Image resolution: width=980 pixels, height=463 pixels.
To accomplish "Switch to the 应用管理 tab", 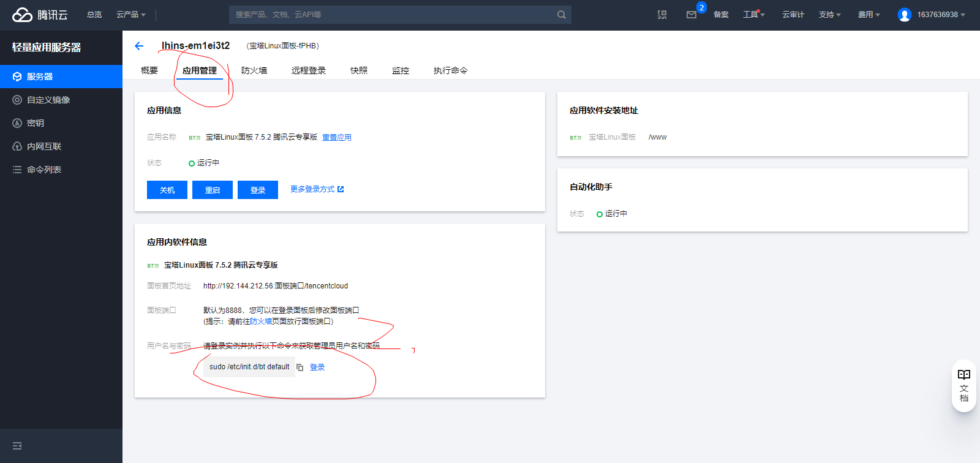I will click(200, 70).
